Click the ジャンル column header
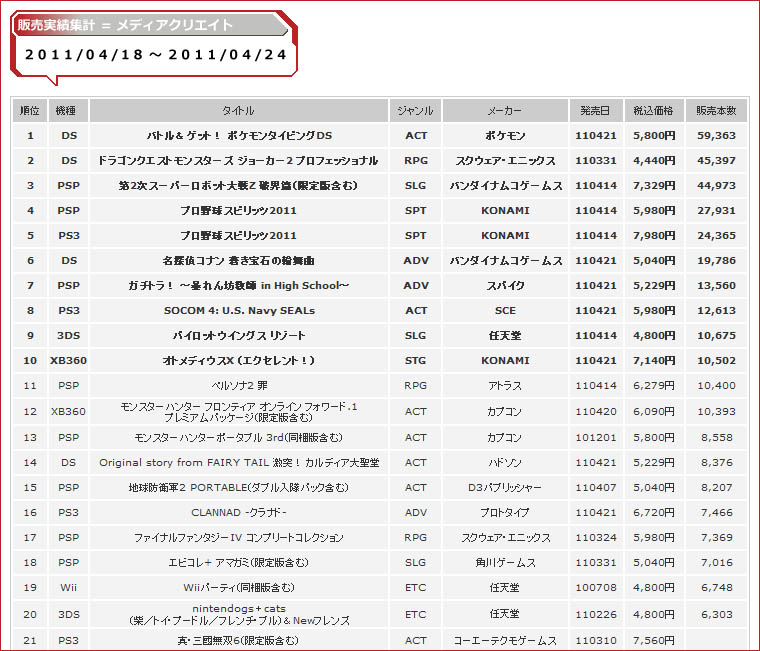The image size is (760, 651). click(415, 111)
